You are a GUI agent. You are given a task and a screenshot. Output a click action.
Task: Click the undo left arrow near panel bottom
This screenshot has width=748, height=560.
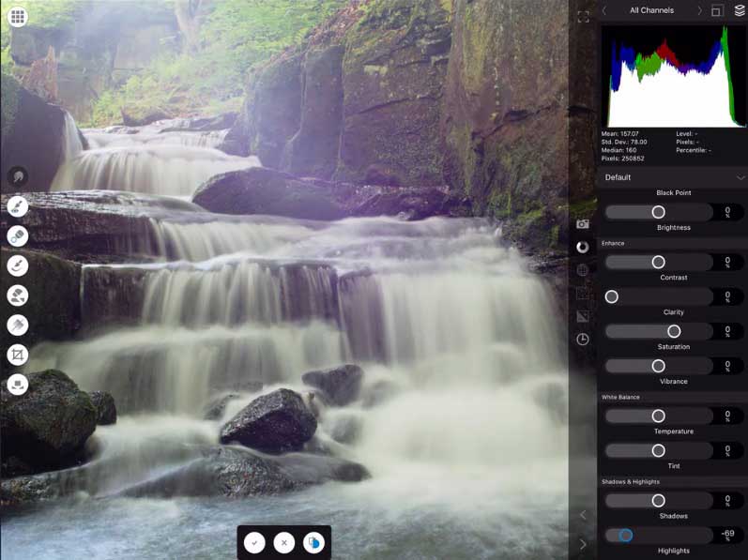[583, 515]
